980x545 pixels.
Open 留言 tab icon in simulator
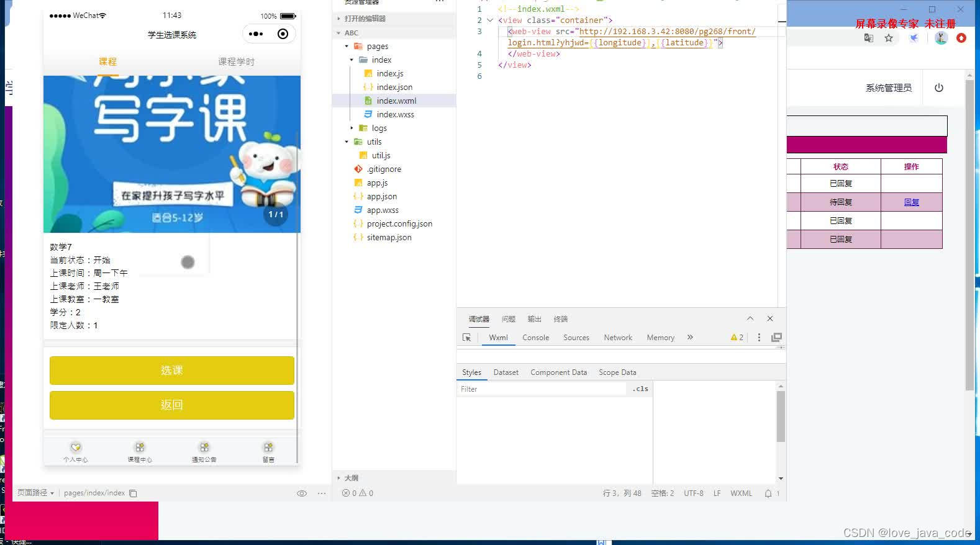pos(268,448)
